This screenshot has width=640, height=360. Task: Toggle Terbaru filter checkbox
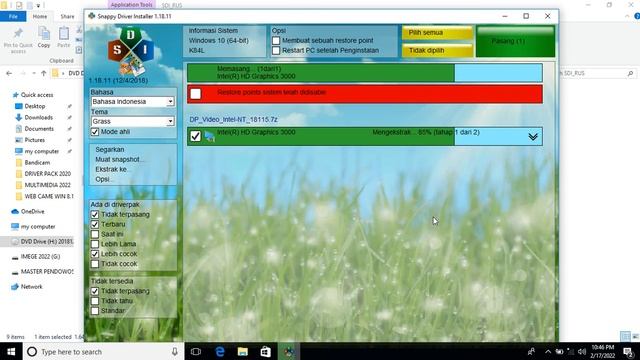point(95,224)
